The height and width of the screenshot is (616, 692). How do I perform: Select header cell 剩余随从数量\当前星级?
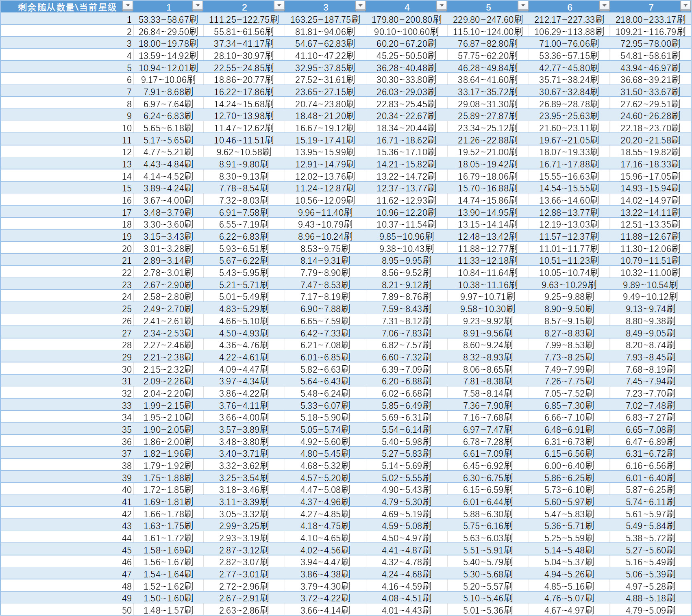[67, 7]
